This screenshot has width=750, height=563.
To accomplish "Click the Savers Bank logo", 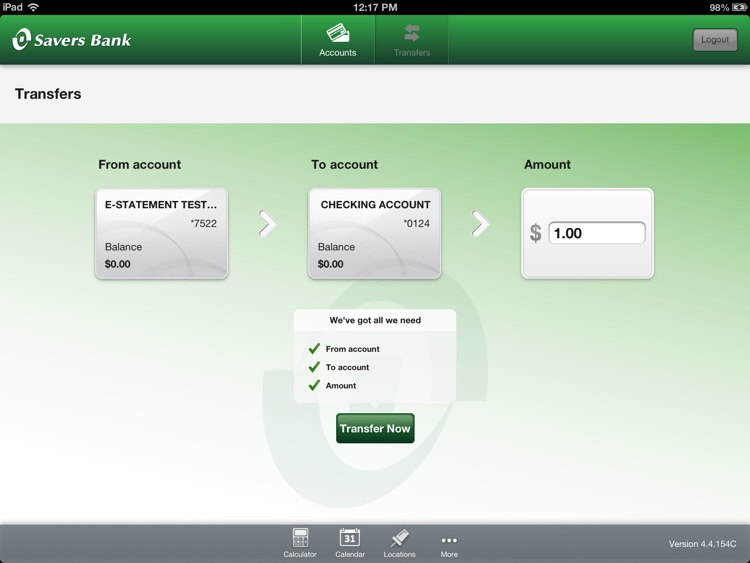I will (x=72, y=40).
